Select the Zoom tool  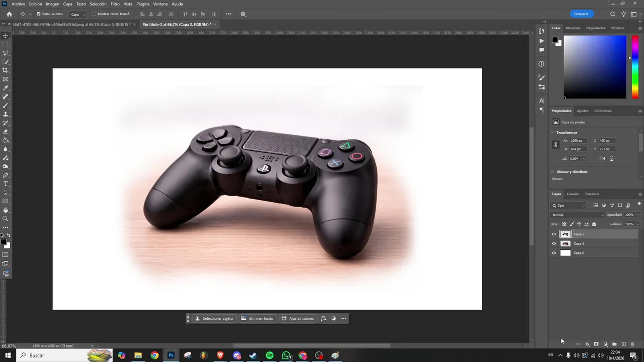pyautogui.click(x=6, y=219)
